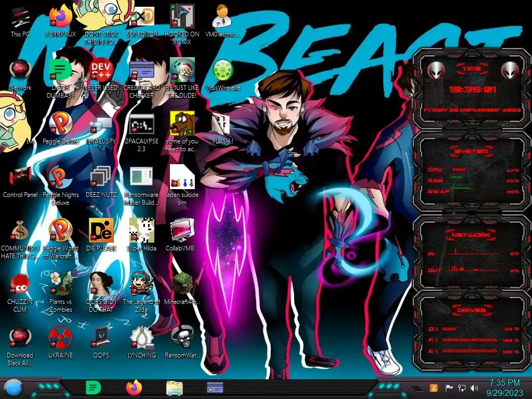Click the DRIVES widget header

coord(472,310)
